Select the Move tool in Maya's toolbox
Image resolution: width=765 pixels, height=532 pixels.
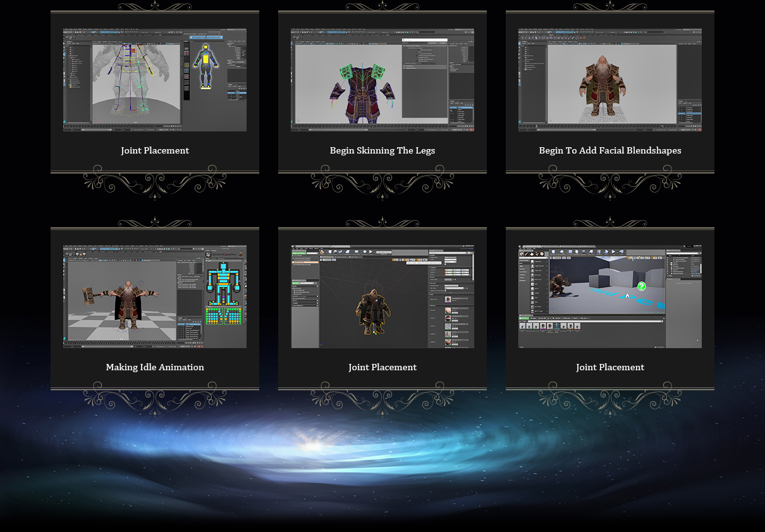[x=64, y=52]
